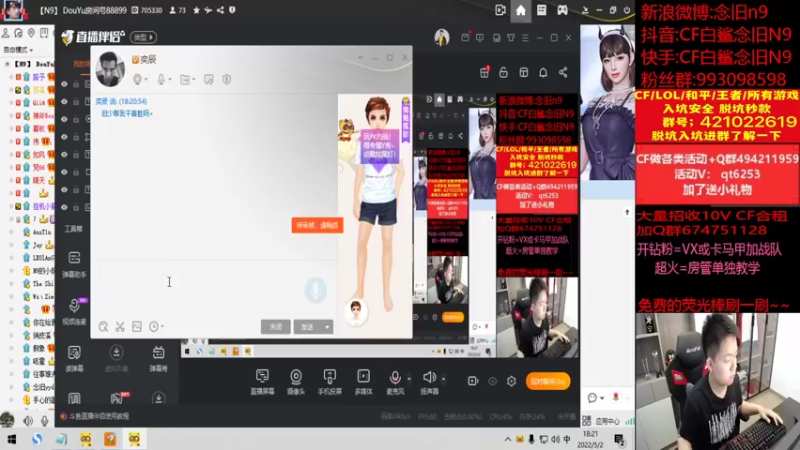Click the record video icon in streaming bar
The image size is (800, 450).
pos(473,381)
